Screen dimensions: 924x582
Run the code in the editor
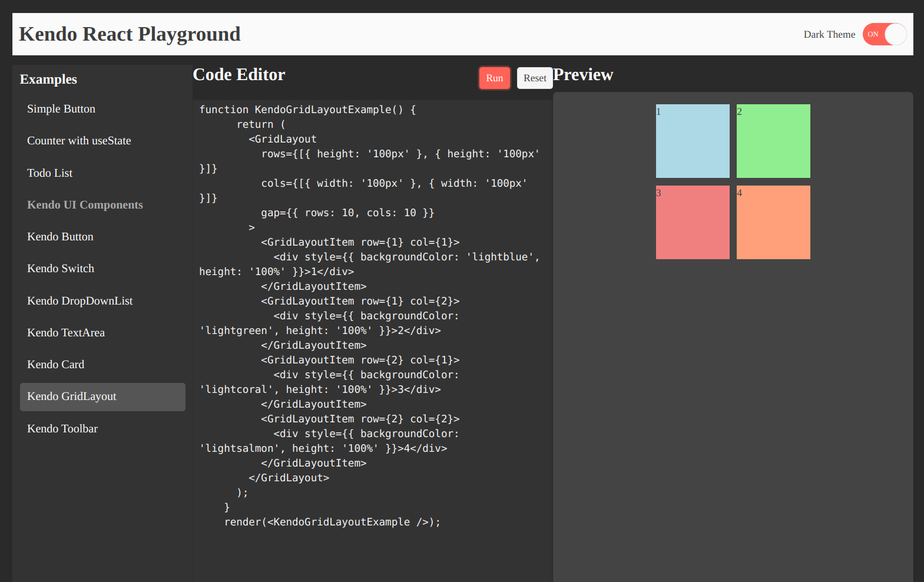[x=494, y=78]
